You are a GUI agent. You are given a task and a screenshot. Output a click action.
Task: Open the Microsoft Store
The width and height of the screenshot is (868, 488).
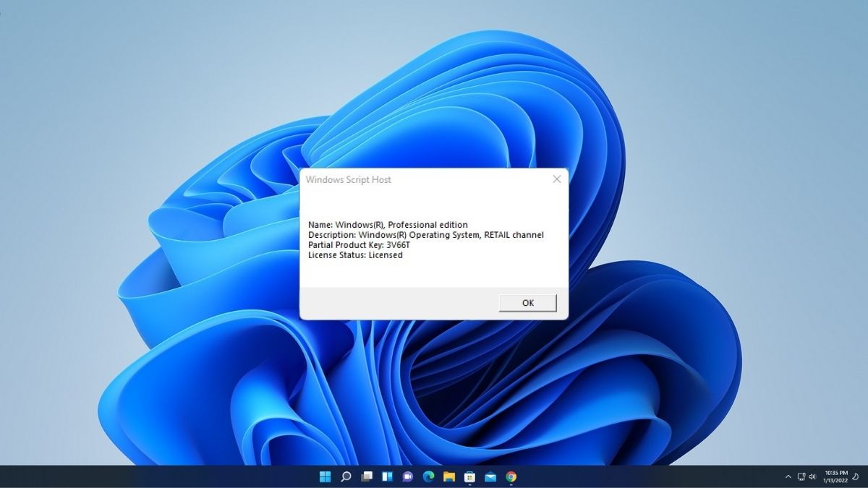(x=469, y=476)
